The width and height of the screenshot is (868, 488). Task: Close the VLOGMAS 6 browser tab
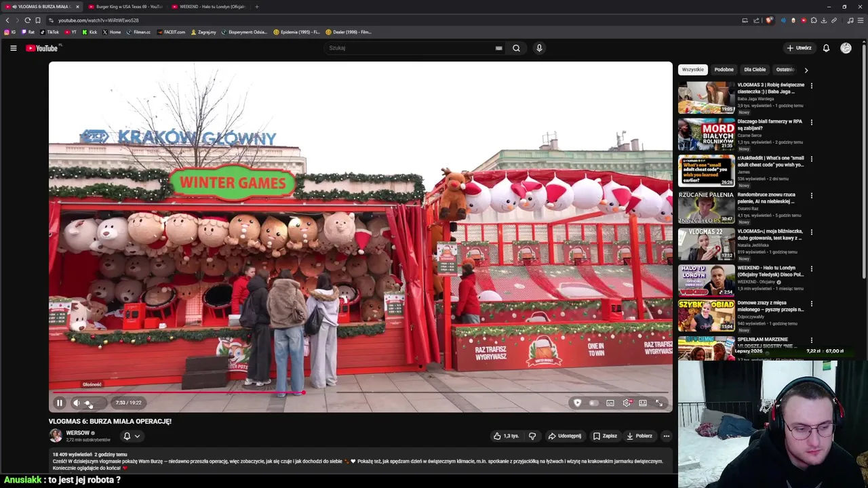point(77,7)
